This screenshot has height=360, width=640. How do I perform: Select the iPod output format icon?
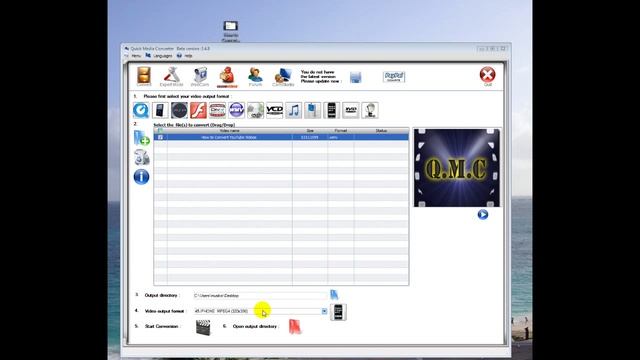[x=160, y=110]
